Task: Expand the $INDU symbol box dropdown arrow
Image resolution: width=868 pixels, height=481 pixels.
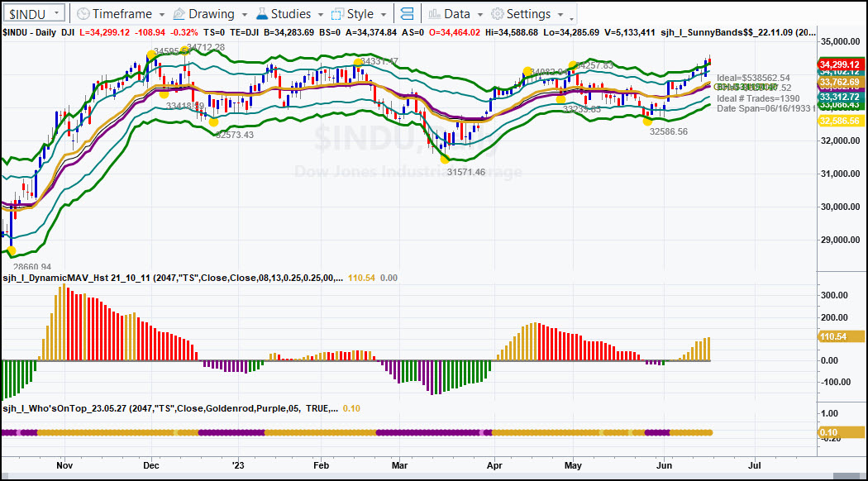Action: [x=56, y=12]
